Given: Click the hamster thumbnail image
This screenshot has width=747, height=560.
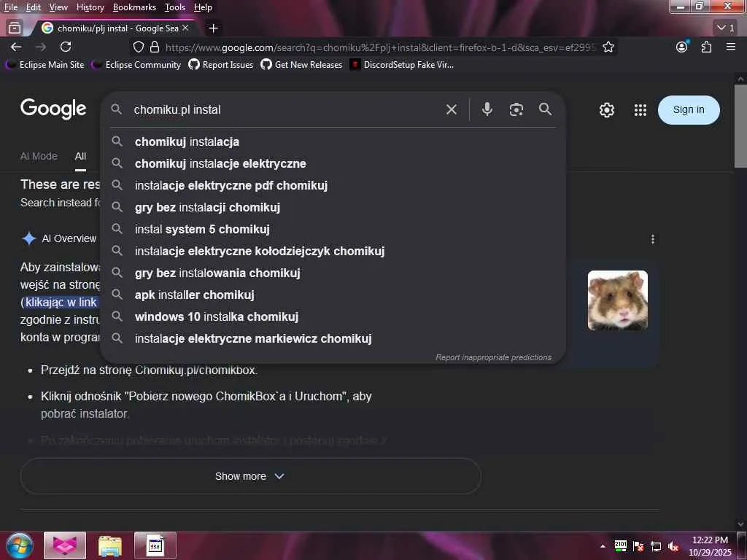Looking at the screenshot, I should [x=617, y=300].
